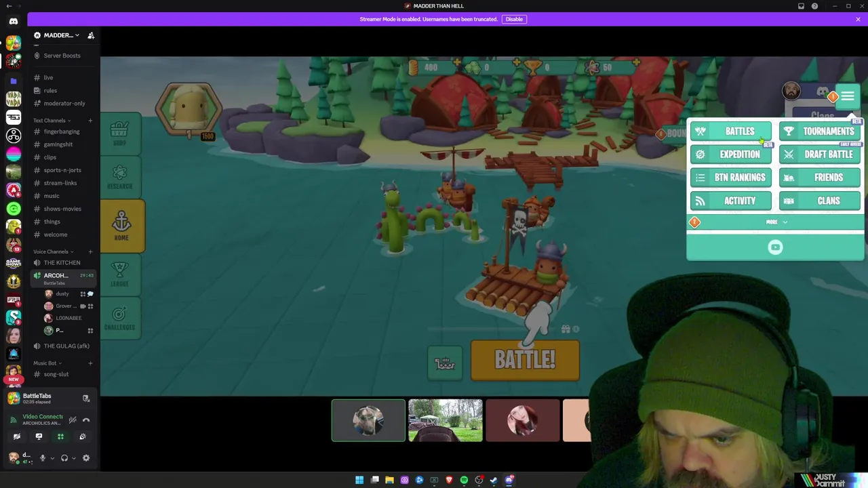The image size is (868, 488).
Task: Collapse the Music Bot category
Action: pos(46,363)
